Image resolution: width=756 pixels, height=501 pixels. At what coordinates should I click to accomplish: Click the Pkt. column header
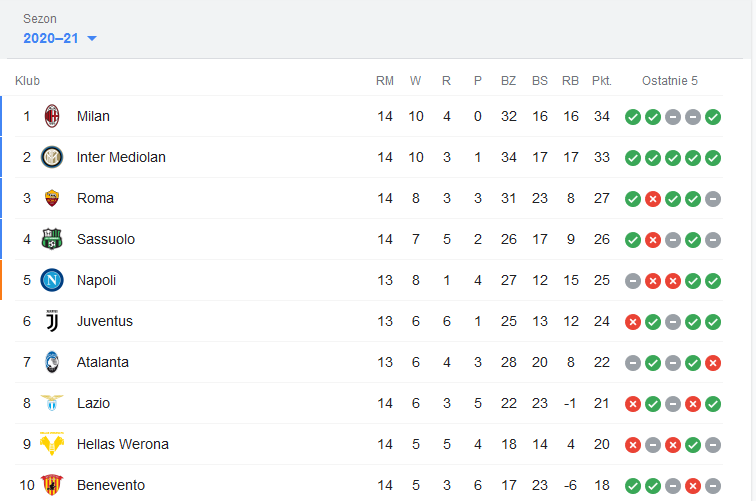(x=601, y=81)
